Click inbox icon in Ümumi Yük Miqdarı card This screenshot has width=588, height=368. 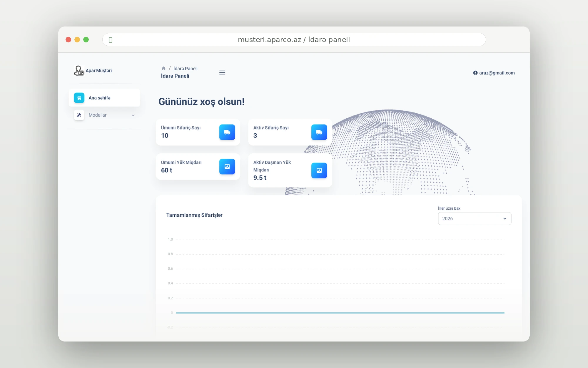pyautogui.click(x=227, y=167)
